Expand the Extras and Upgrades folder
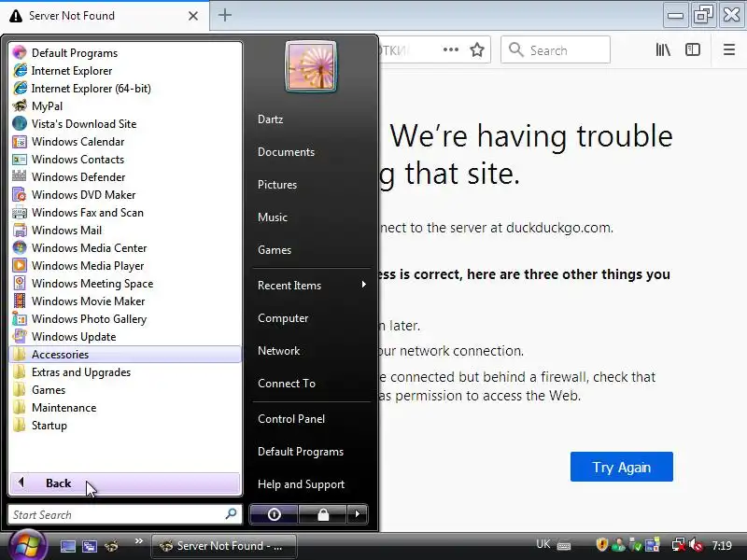 [125, 371]
